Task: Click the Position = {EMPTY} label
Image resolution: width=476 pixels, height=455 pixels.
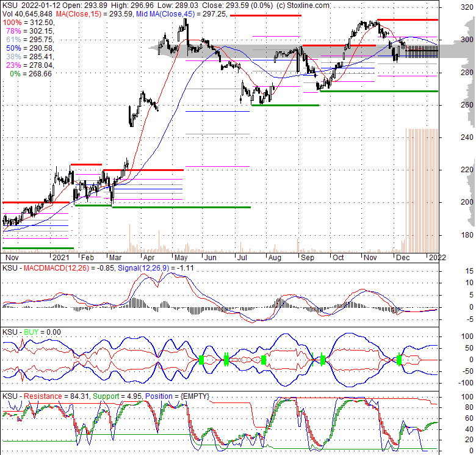Action: [x=178, y=396]
